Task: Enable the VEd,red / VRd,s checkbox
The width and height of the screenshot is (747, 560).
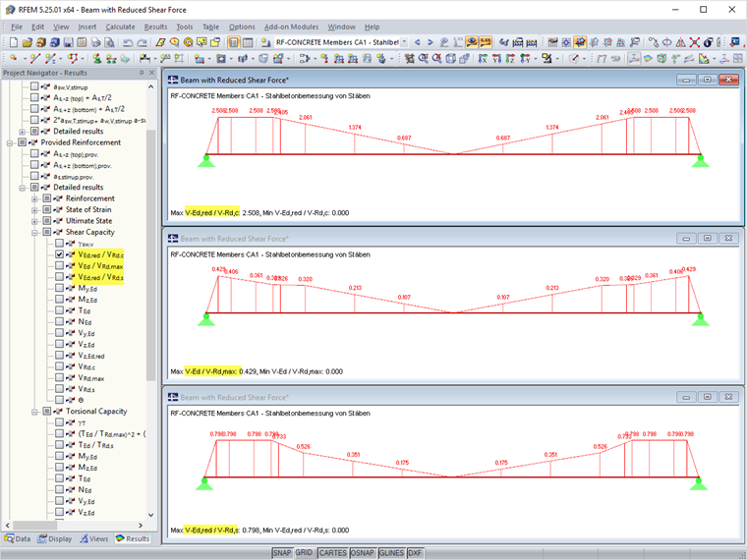Action: (x=60, y=277)
